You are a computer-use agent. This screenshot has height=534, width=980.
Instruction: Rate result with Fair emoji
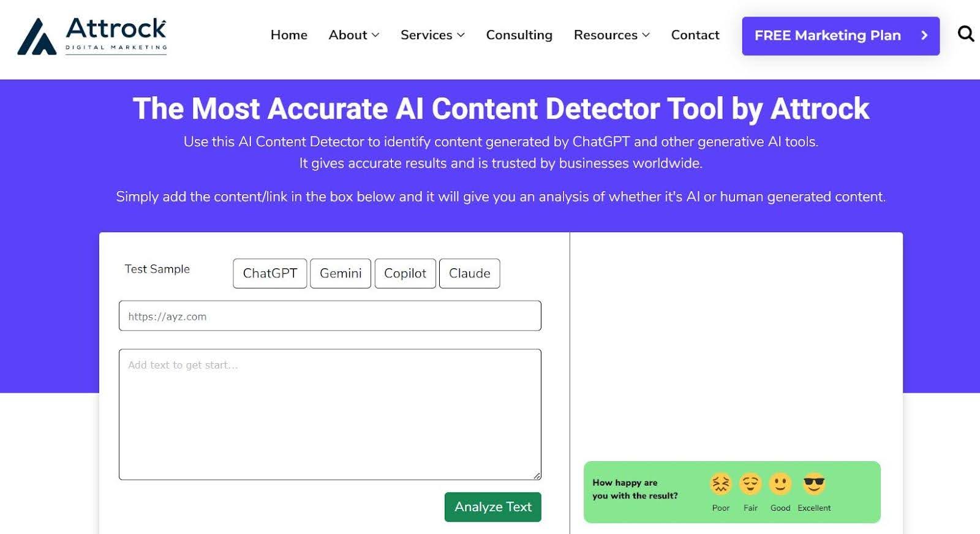click(x=750, y=484)
